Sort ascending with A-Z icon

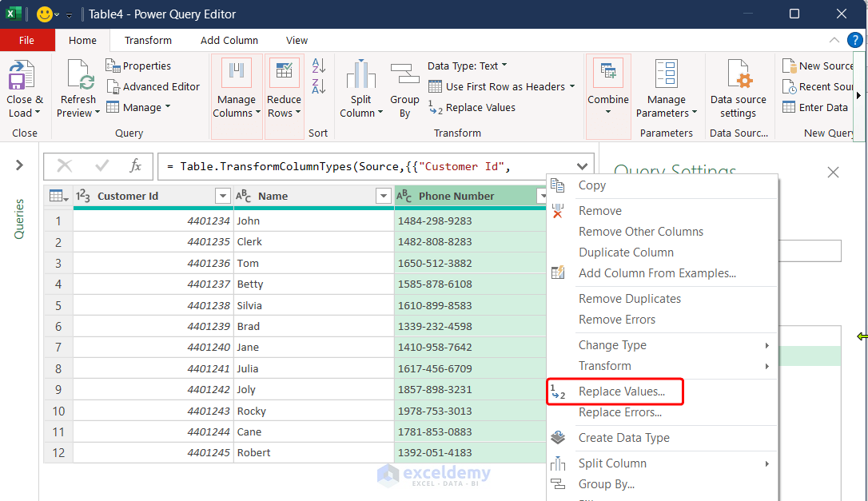pos(318,66)
